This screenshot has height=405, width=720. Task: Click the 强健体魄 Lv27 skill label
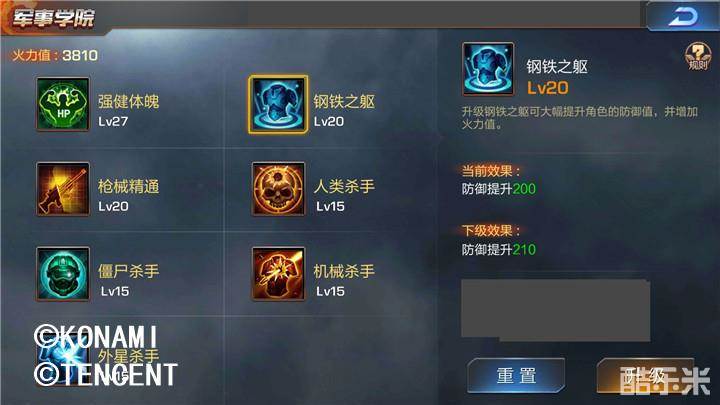click(129, 111)
